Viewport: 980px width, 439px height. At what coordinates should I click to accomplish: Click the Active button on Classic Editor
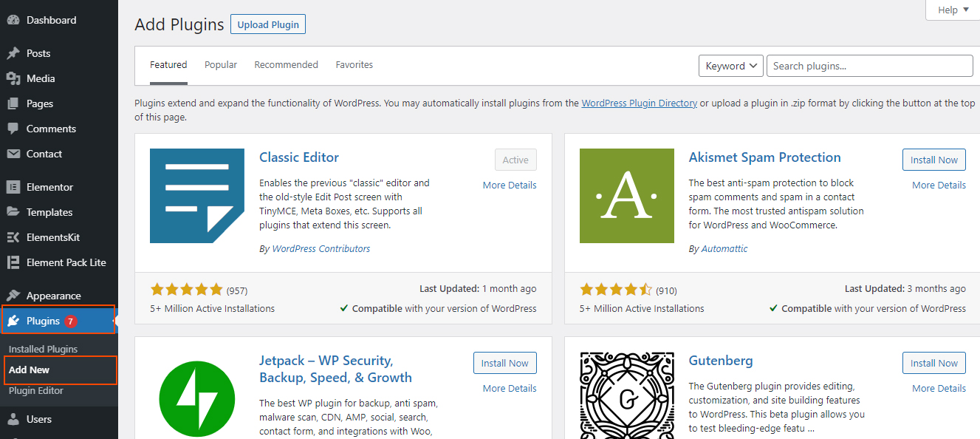[x=515, y=160]
